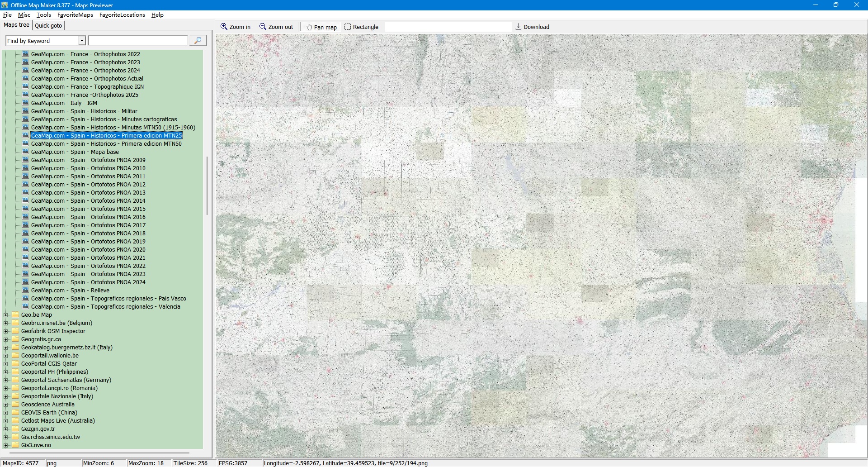
Task: Click the Download arrow icon
Action: (519, 27)
